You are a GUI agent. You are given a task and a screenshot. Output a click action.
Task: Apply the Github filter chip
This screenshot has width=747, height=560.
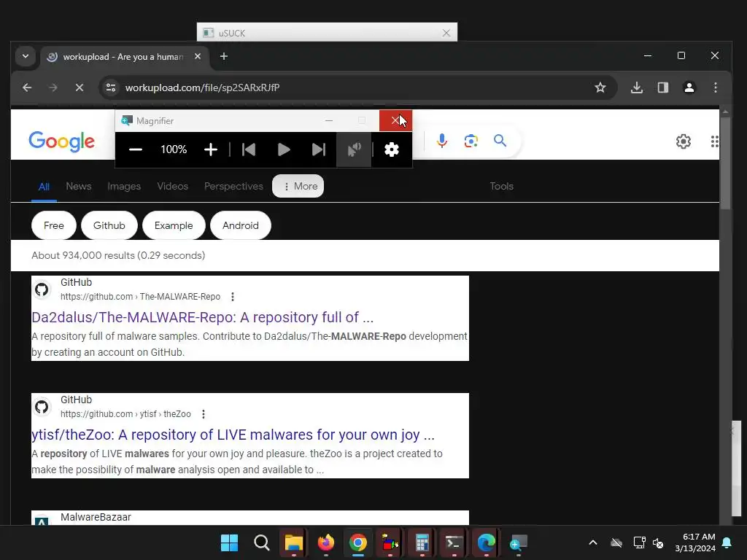pos(109,225)
